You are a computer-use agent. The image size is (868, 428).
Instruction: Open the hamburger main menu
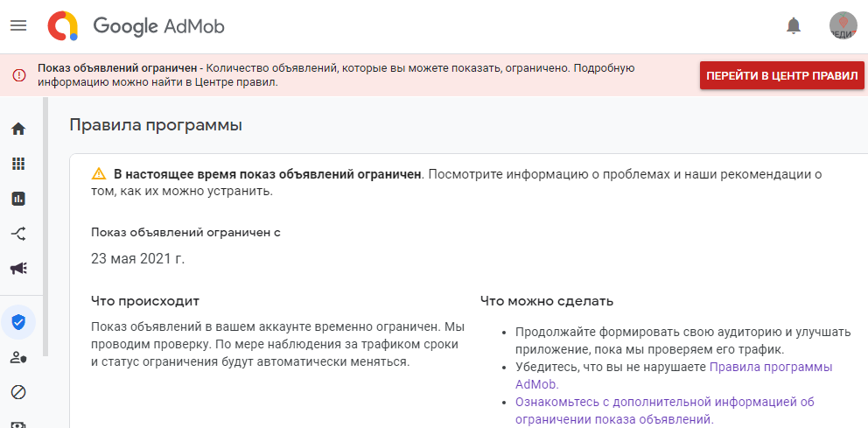coord(18,26)
